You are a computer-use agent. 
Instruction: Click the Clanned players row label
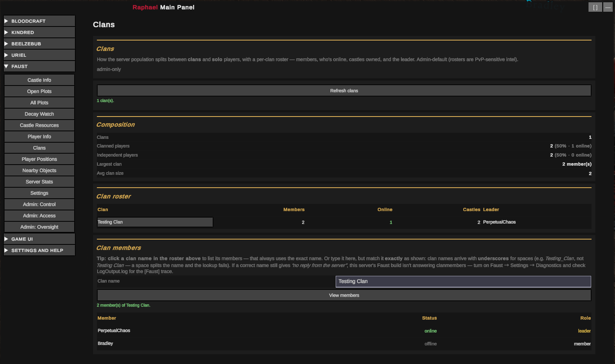pos(113,146)
